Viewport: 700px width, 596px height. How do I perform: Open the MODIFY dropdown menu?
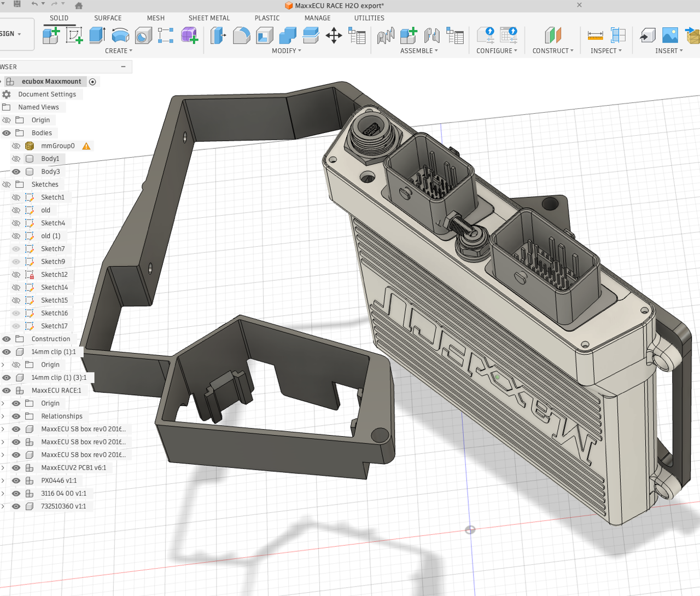[286, 51]
